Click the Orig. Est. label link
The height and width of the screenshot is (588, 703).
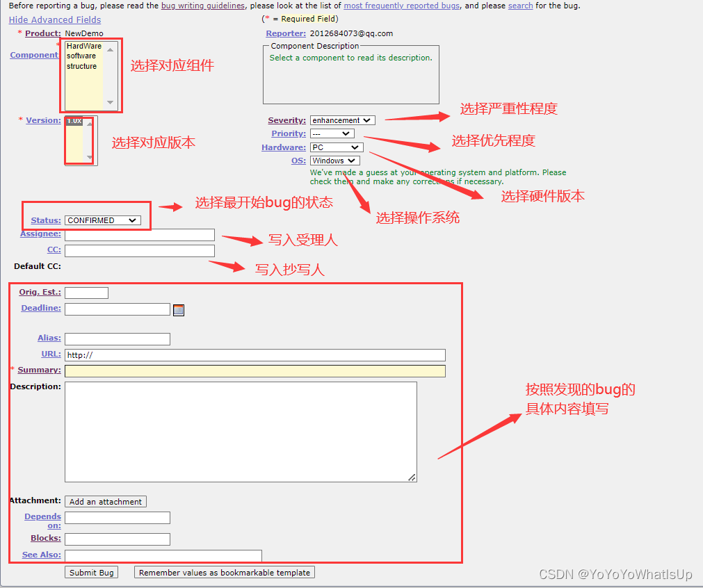40,292
